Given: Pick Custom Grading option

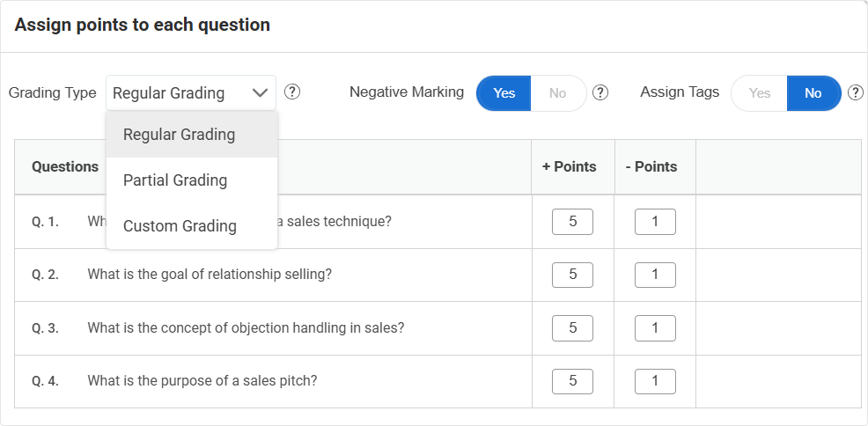Looking at the screenshot, I should 180,226.
